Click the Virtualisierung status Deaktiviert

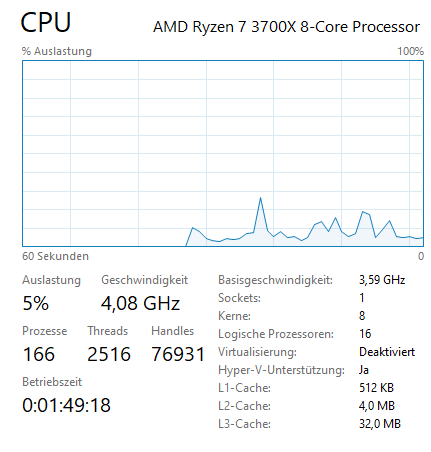point(387,352)
